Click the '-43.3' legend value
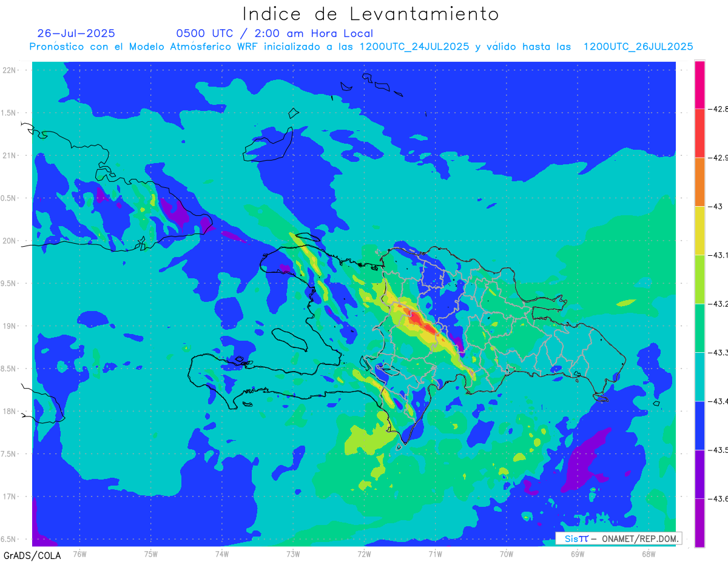The width and height of the screenshot is (728, 562). pyautogui.click(x=719, y=352)
